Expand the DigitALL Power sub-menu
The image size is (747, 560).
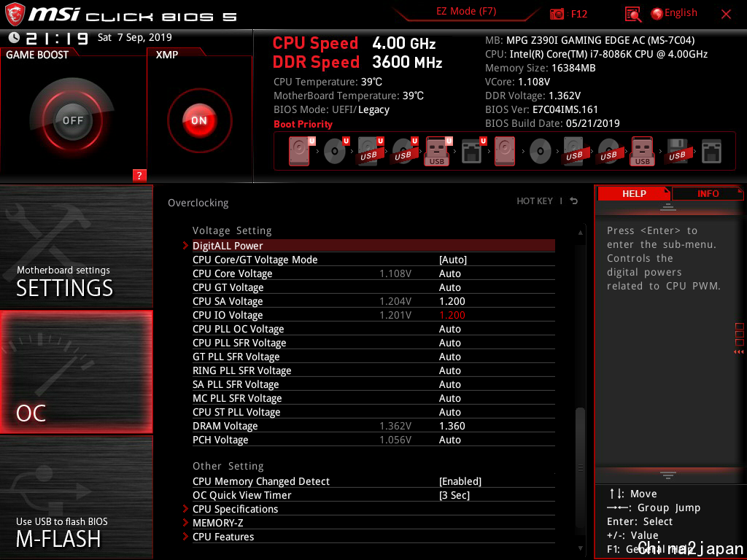point(373,246)
